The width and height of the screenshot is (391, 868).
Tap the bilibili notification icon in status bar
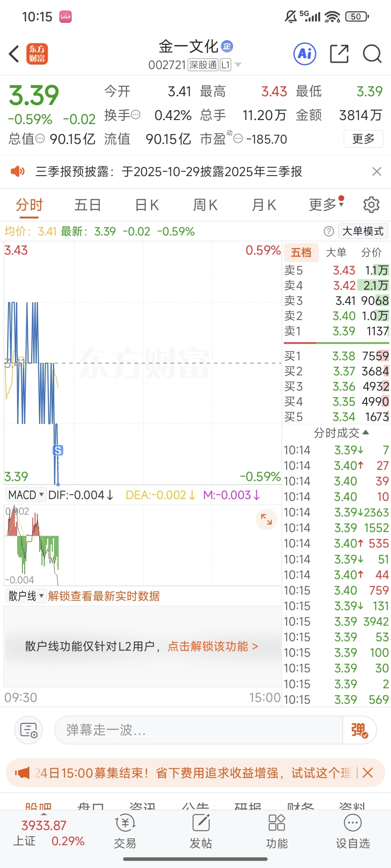click(66, 17)
